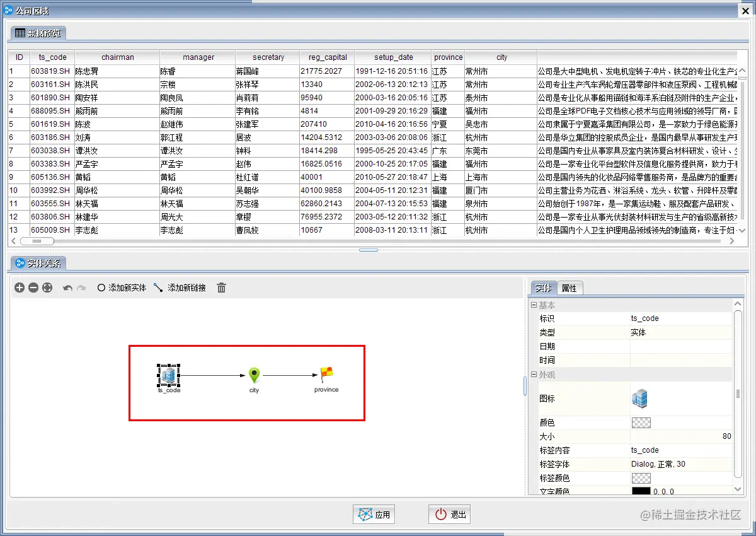Viewport: 756px width, 536px height.
Task: Sort by the ID column header
Action: coord(19,57)
